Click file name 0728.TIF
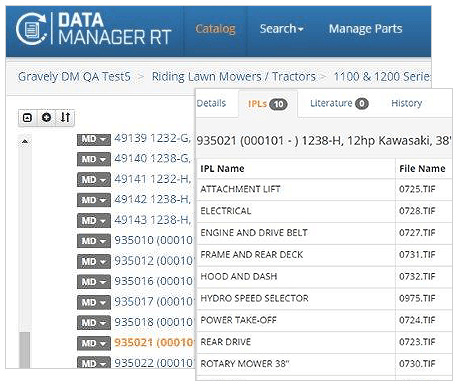 [x=417, y=211]
